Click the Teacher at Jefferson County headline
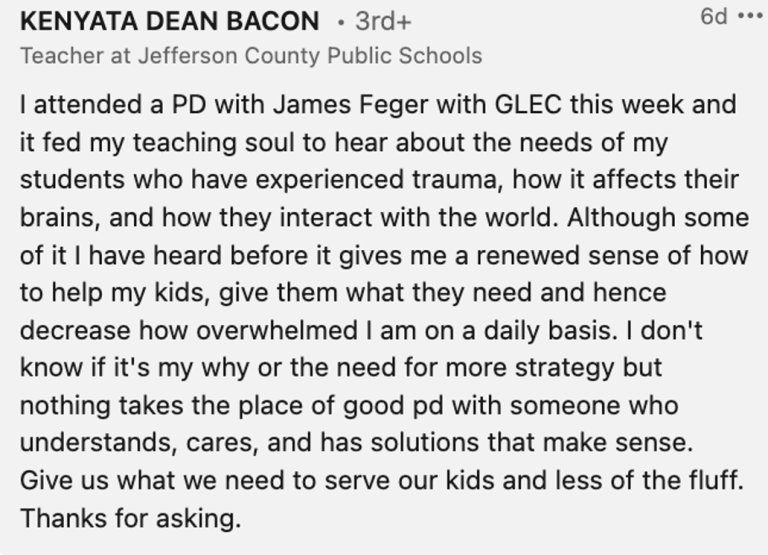 coord(251,55)
